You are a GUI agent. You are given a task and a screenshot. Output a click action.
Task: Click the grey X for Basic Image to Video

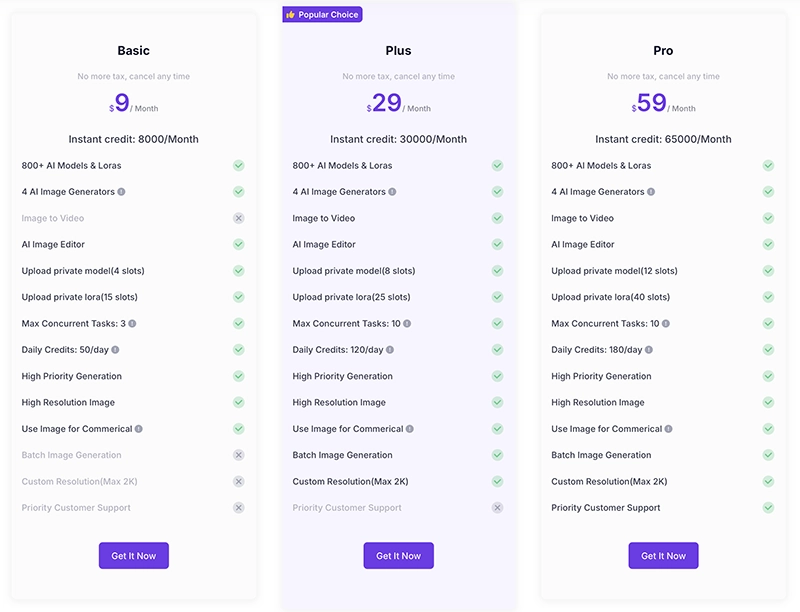click(x=239, y=218)
